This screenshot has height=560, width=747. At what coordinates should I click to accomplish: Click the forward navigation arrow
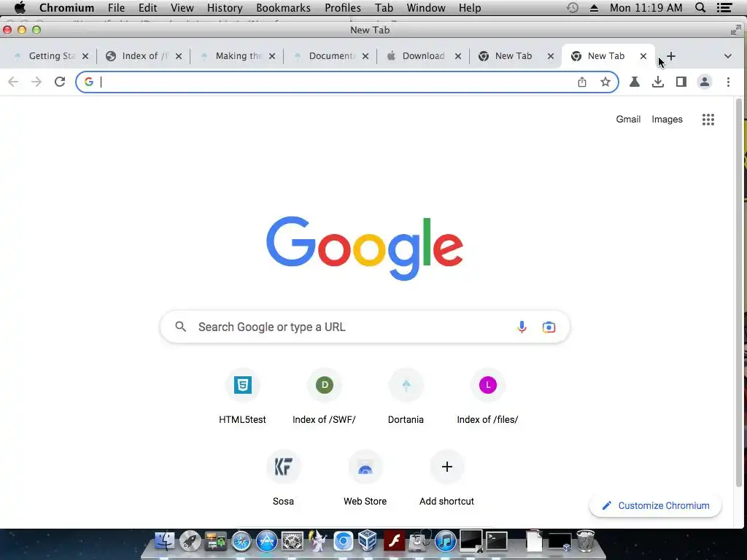tap(36, 82)
